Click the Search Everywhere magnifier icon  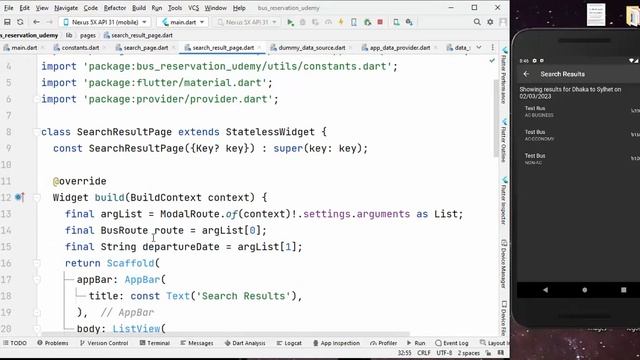pyautogui.click(x=477, y=22)
